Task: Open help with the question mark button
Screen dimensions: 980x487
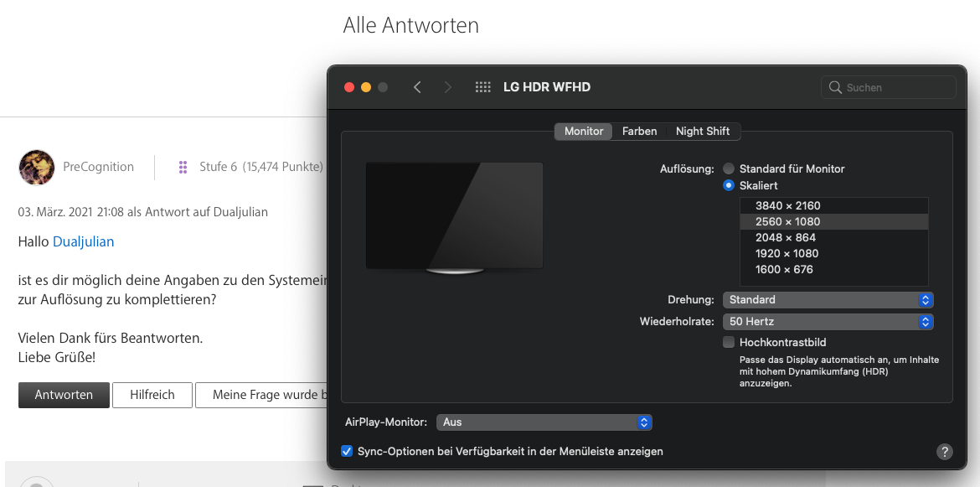Action: [944, 451]
